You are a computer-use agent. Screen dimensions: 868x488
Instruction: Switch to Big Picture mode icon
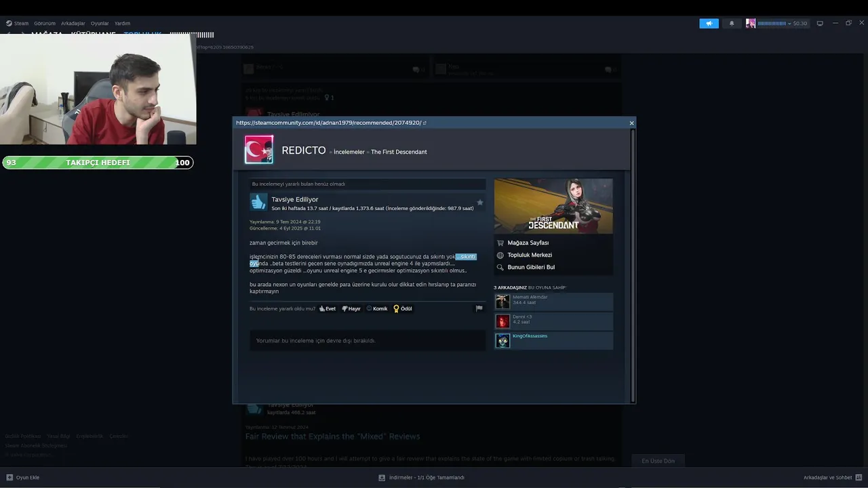click(820, 23)
